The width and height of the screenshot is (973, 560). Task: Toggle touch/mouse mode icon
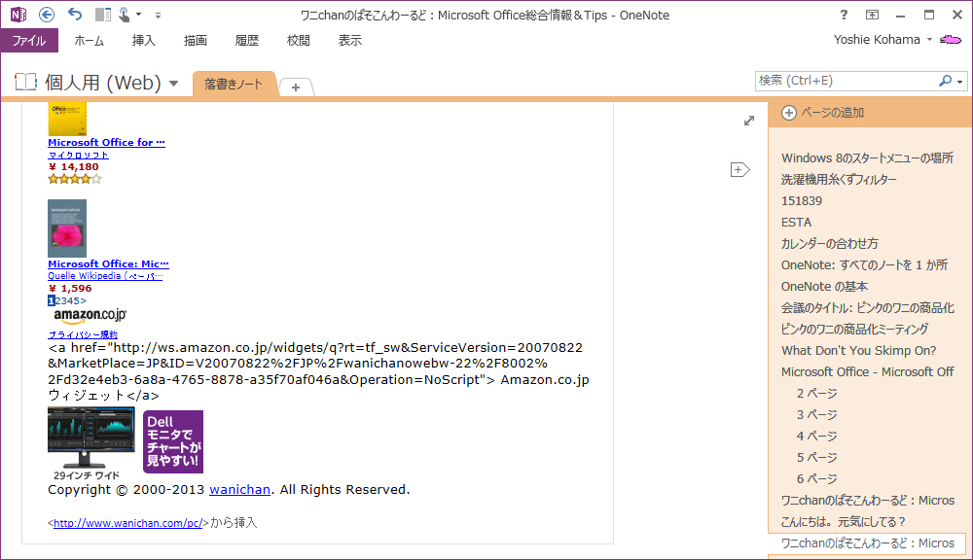pos(125,15)
